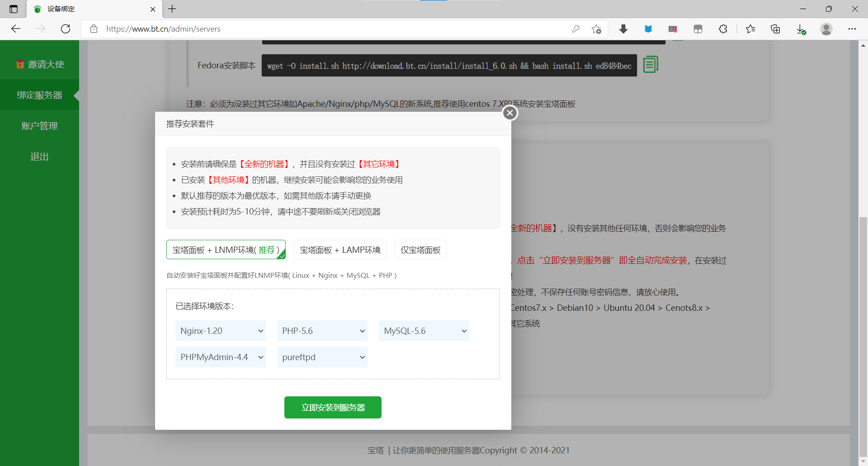The image size is (868, 466).
Task: Open the MySQL-5.6 version dropdown
Action: (x=424, y=331)
